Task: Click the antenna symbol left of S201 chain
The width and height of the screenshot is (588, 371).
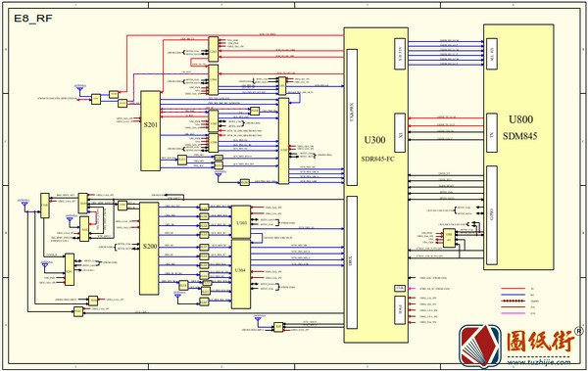Action: pyautogui.click(x=80, y=89)
